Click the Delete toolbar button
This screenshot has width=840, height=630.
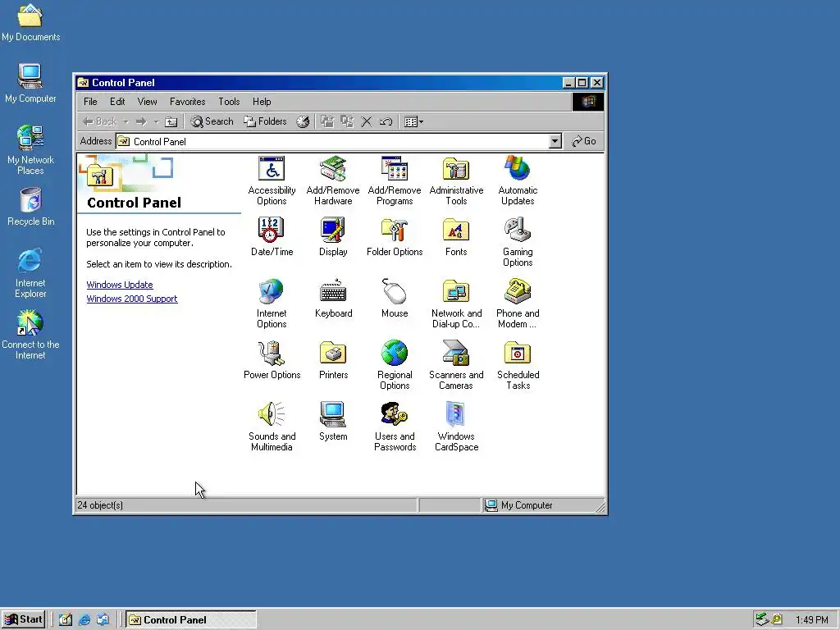pyautogui.click(x=367, y=121)
